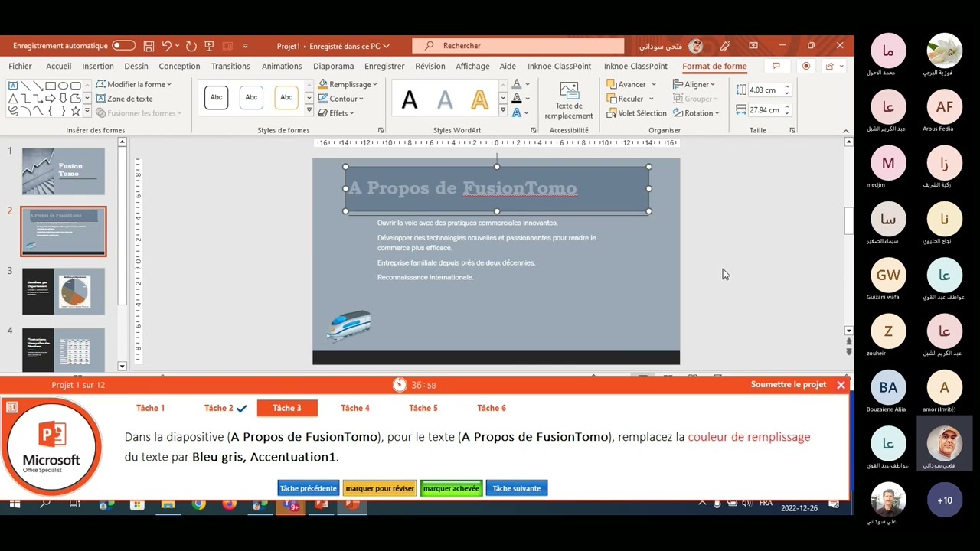The width and height of the screenshot is (980, 551).
Task: Click the Avancer bring forward button
Action: (626, 84)
